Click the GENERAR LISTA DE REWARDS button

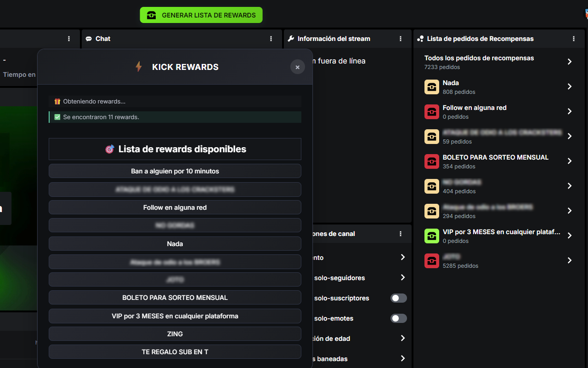pos(201,15)
